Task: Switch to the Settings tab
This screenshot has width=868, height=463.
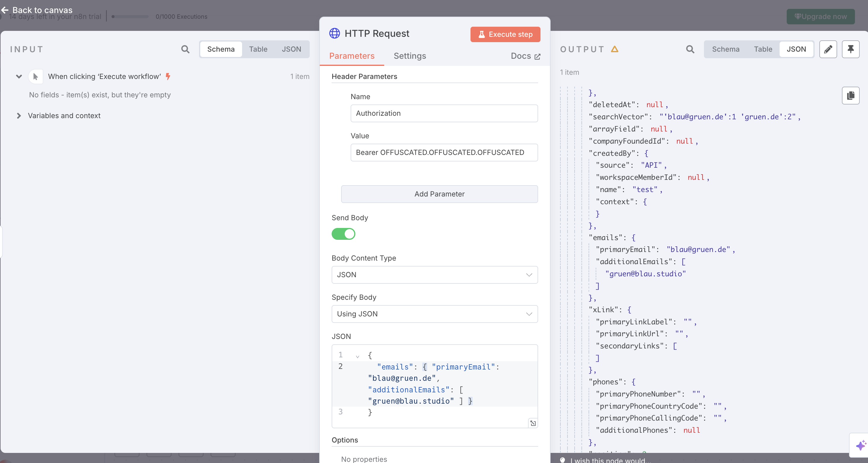Action: [410, 56]
